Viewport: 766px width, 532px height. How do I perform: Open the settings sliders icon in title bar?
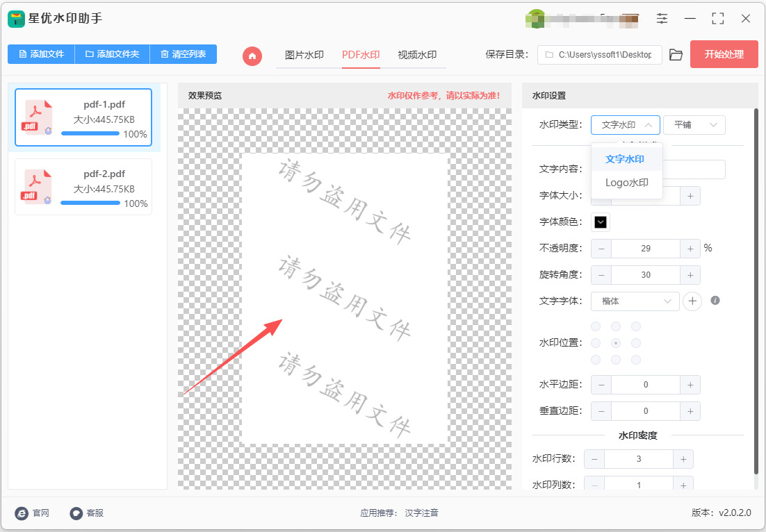click(x=662, y=19)
